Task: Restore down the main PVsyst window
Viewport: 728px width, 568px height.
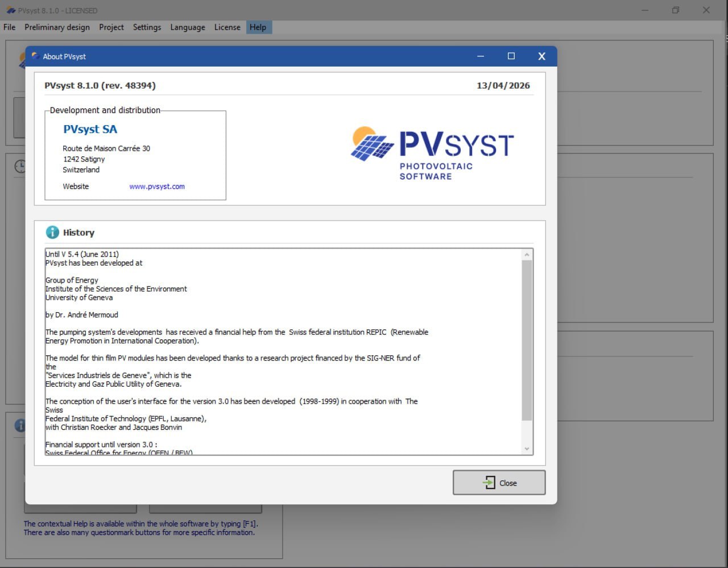Action: click(x=676, y=10)
